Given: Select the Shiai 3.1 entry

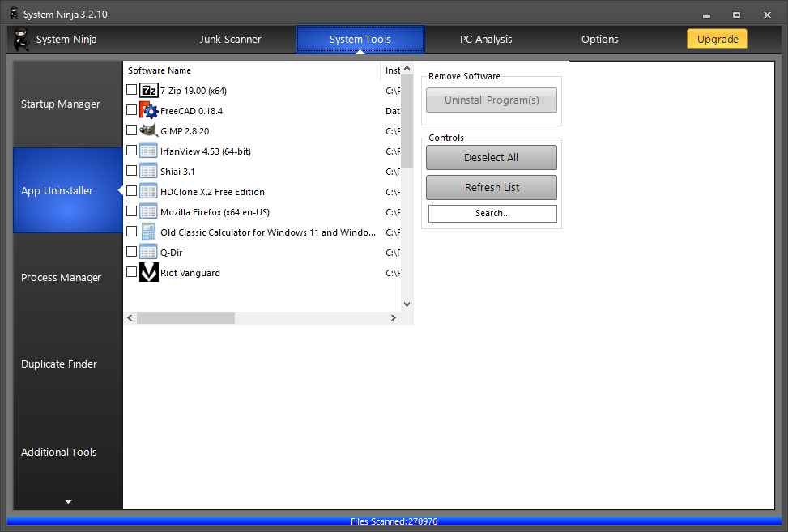Looking at the screenshot, I should pos(177,172).
